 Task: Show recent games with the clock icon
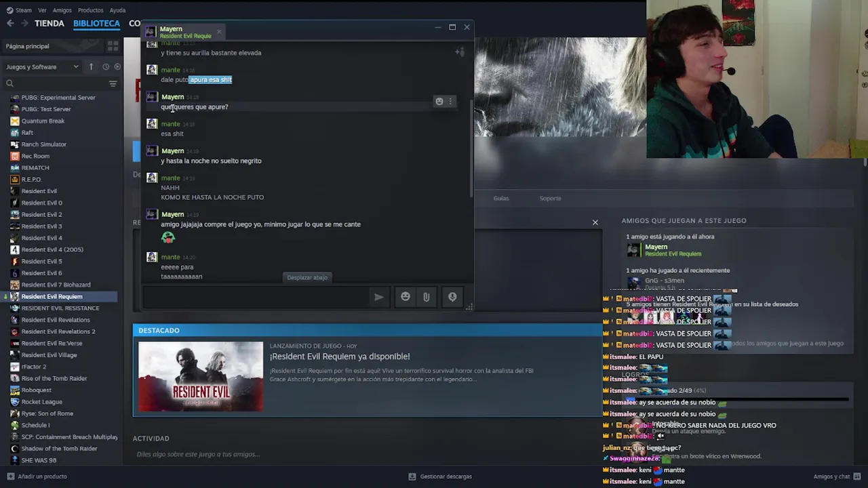(106, 66)
